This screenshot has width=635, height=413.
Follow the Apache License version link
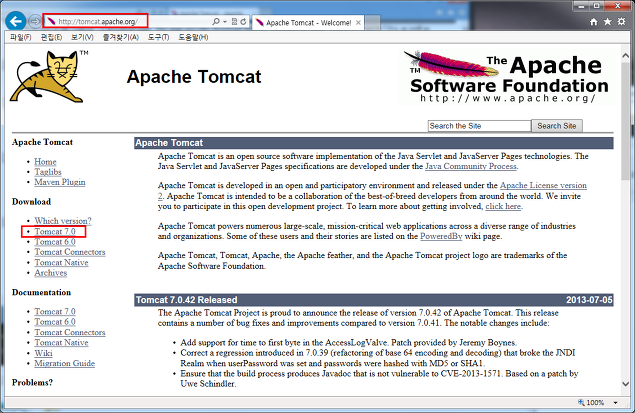(543, 185)
